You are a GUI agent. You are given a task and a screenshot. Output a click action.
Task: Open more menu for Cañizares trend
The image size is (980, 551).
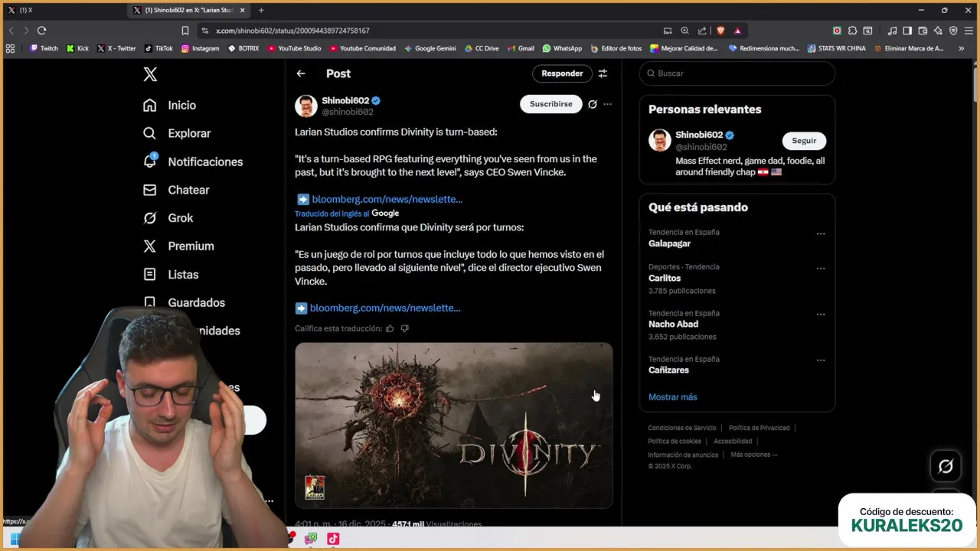821,360
